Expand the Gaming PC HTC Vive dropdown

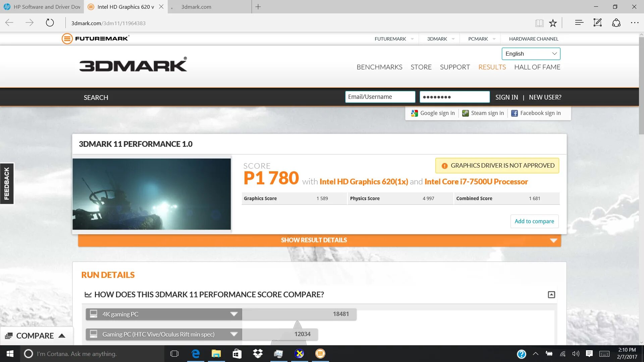tap(233, 334)
